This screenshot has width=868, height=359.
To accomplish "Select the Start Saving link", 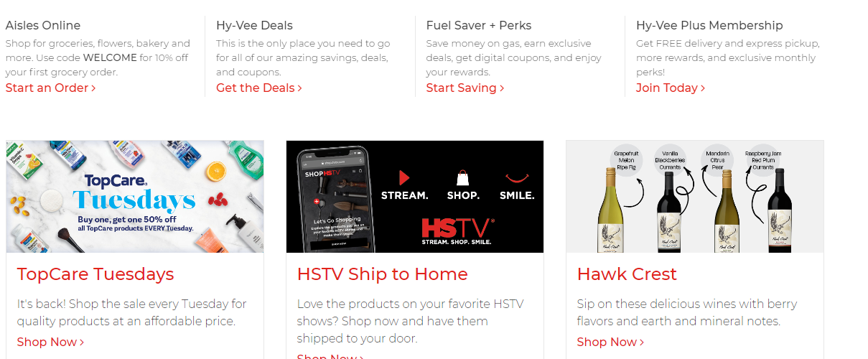I will click(x=465, y=88).
